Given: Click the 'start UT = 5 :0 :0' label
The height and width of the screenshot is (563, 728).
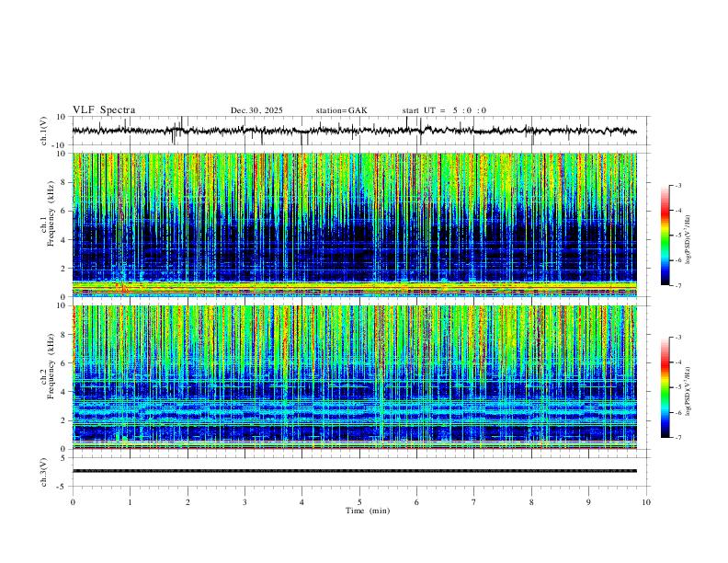Looking at the screenshot, I should (444, 110).
